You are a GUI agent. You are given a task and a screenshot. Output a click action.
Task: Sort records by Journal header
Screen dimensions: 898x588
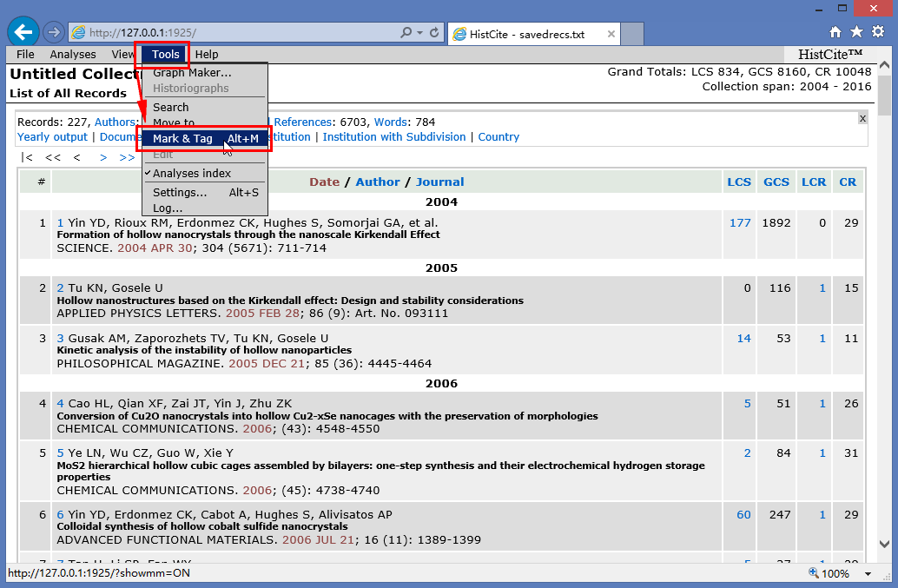439,182
